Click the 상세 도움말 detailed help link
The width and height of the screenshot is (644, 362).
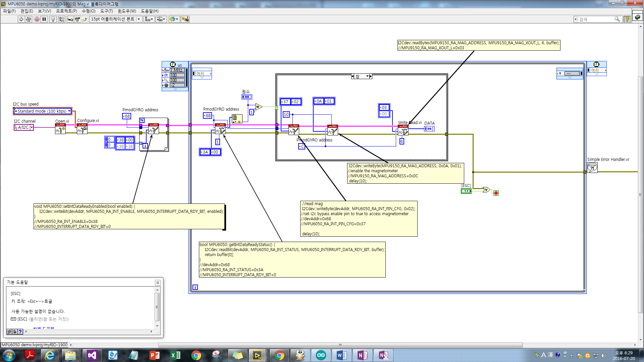point(44,328)
